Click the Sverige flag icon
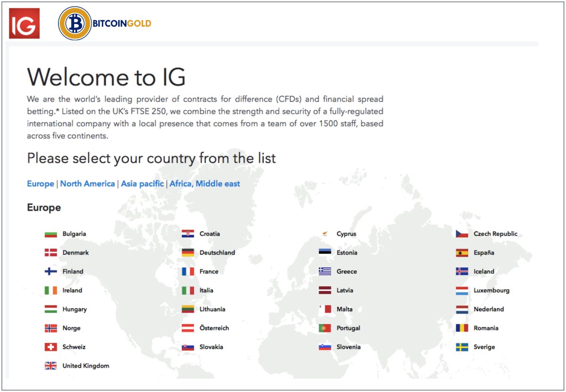566x392 pixels. point(462,347)
